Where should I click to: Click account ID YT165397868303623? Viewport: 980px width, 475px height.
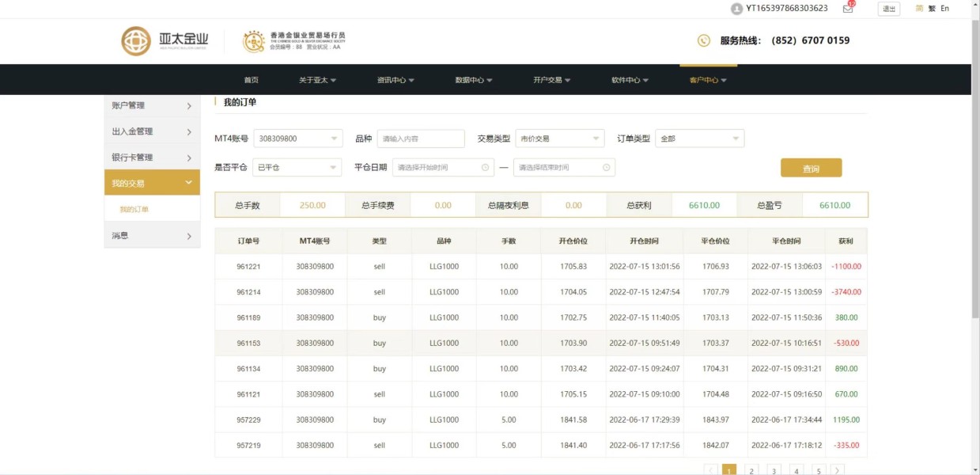tap(787, 9)
